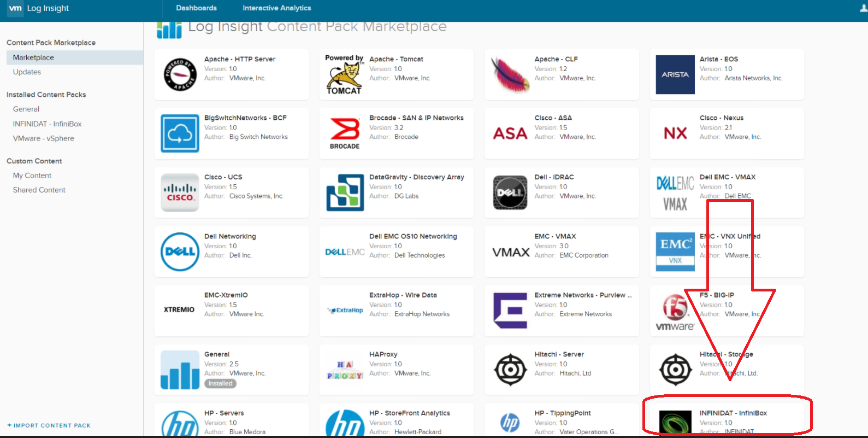
Task: Select the Cisco UCS logo icon
Action: (x=180, y=192)
